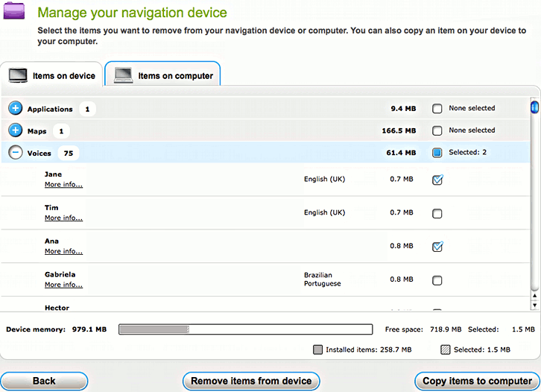Select the Ana voice name

[x=51, y=241]
